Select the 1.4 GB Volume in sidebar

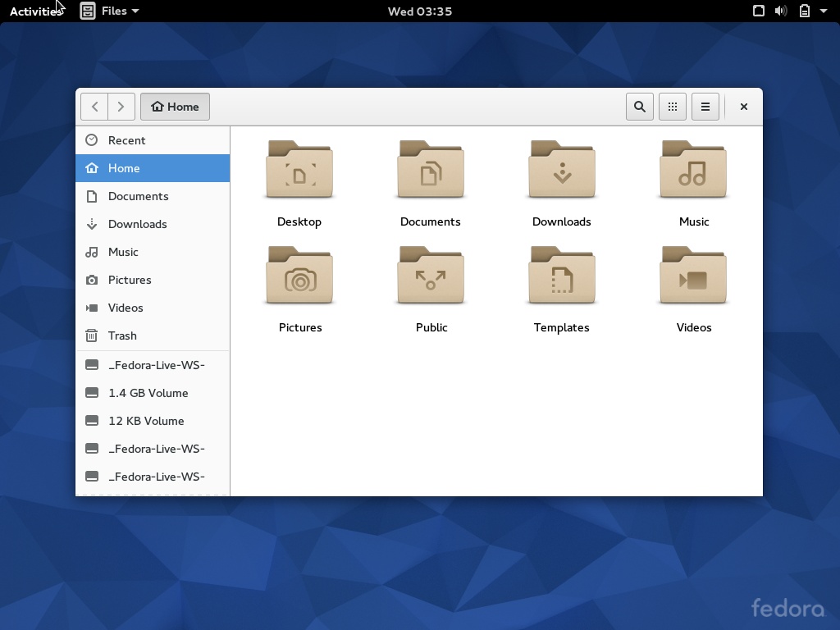(149, 393)
